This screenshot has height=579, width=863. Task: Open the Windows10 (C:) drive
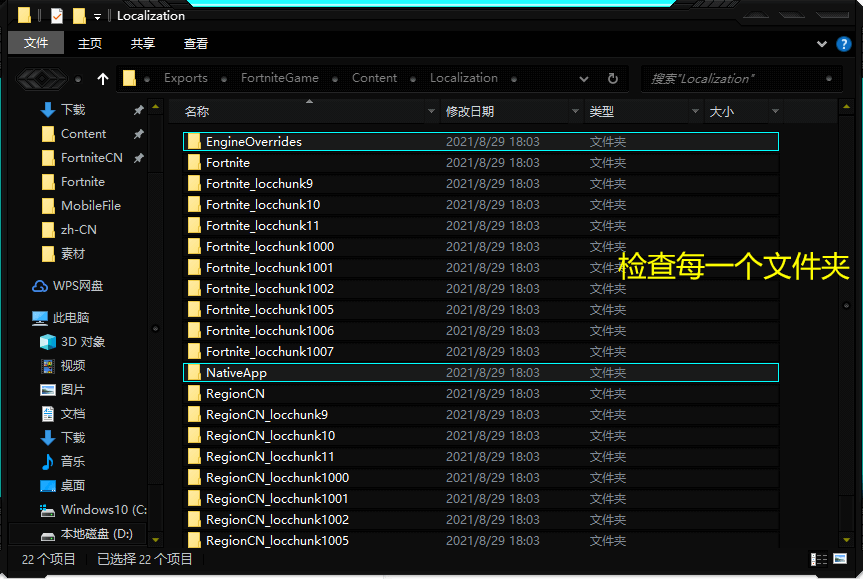(94, 510)
